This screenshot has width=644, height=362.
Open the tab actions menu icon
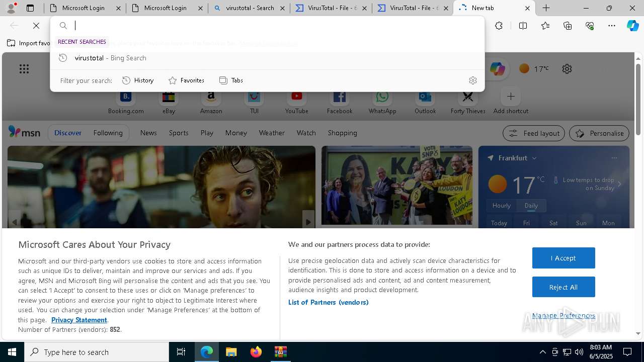click(30, 8)
